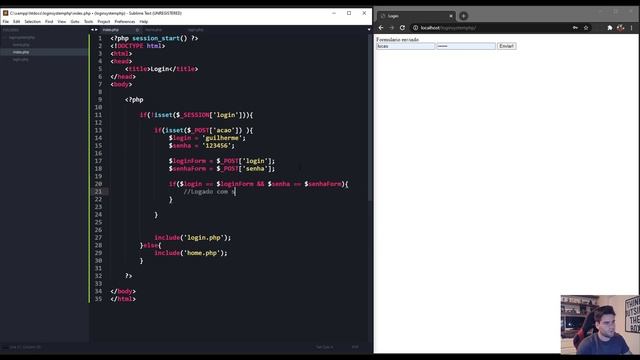Click the comment text on line 21
Image resolution: width=640 pixels, height=360 pixels.
tap(209, 192)
